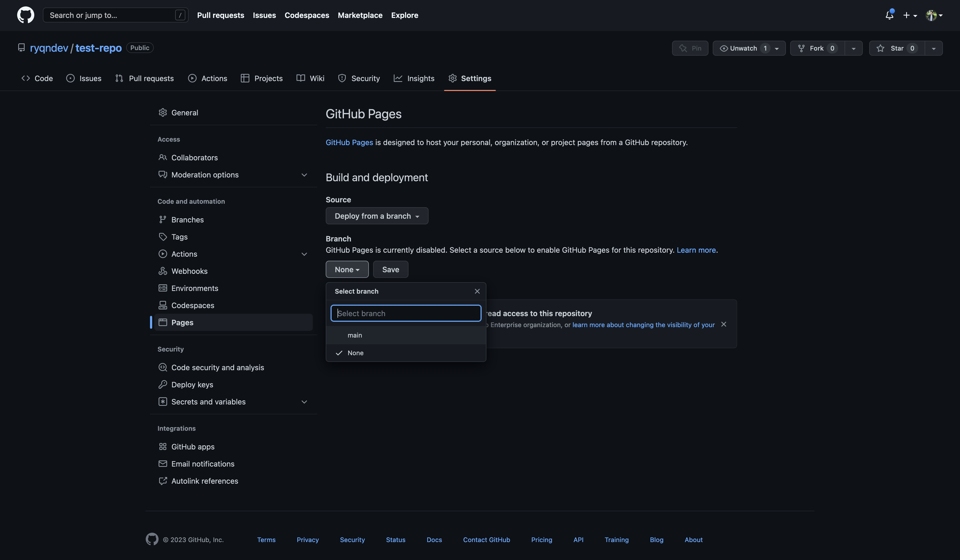Open Autolink references settings

(x=233, y=481)
